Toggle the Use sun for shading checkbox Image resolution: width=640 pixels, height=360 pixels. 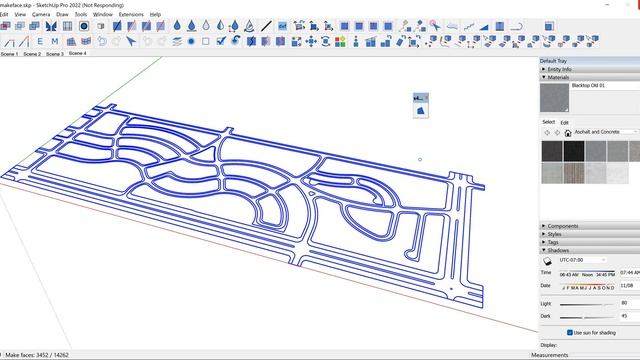point(570,333)
